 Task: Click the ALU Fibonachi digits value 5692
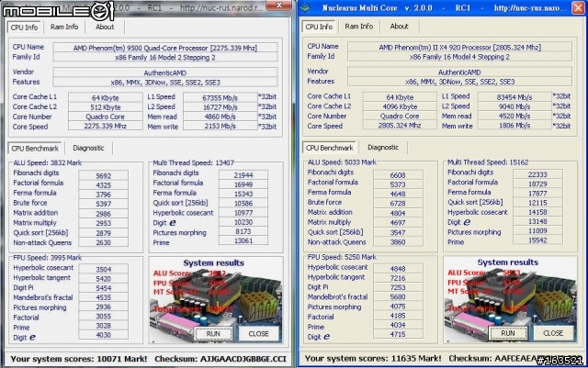click(104, 175)
